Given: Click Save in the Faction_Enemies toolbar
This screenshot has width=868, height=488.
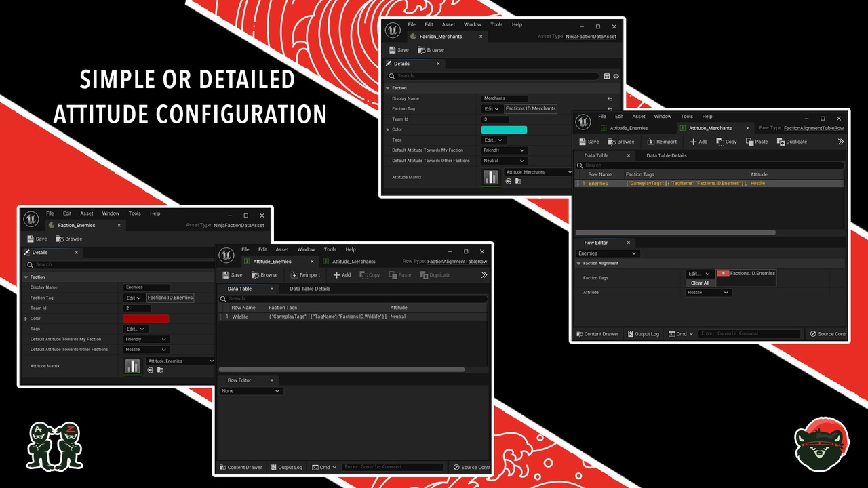Looking at the screenshot, I should 37,239.
